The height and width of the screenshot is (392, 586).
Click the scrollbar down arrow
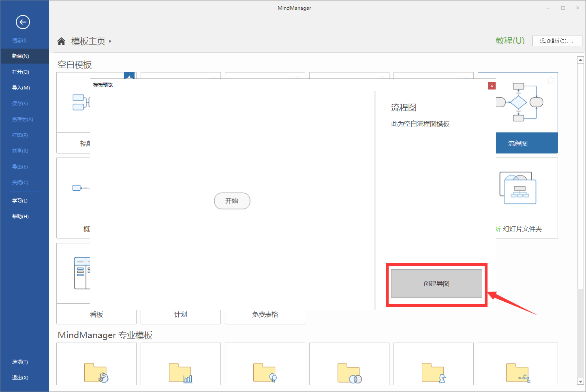[580, 381]
